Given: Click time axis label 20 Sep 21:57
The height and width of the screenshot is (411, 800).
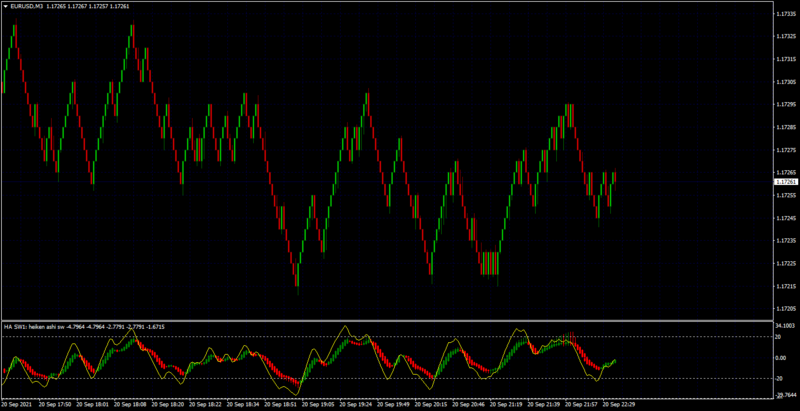Looking at the screenshot, I should [x=582, y=404].
